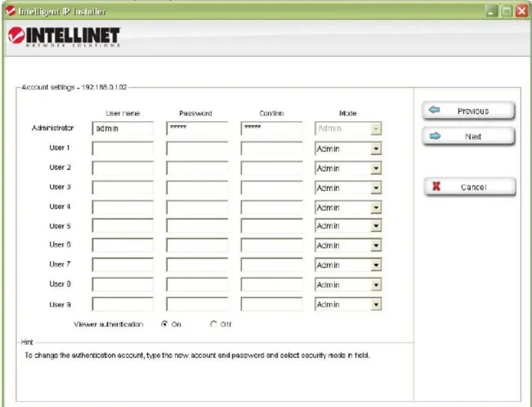
Task: Click the Intellinet logo
Action: point(64,37)
